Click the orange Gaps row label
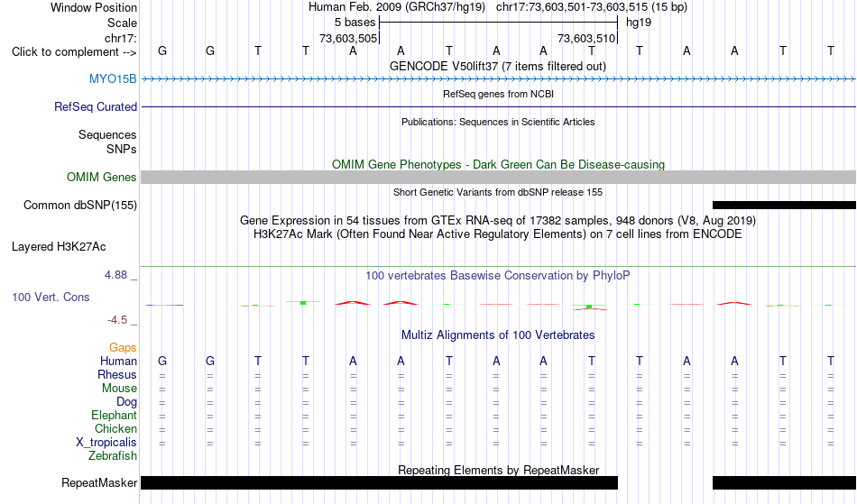The width and height of the screenshot is (857, 504). (123, 347)
